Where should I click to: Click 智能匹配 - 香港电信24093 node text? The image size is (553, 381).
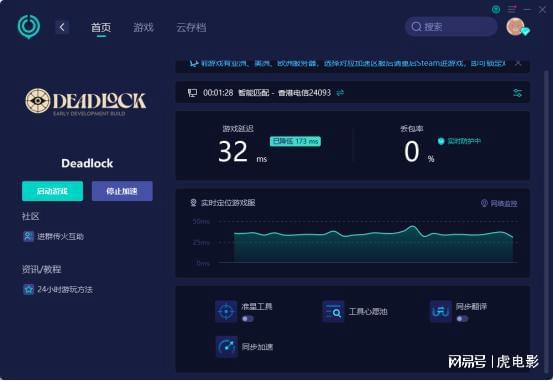tap(284, 93)
